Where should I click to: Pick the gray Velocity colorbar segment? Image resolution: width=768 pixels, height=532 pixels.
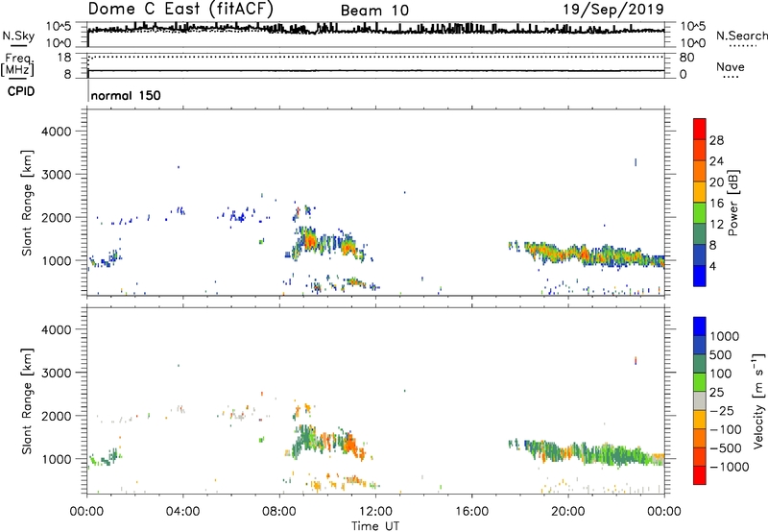point(700,401)
